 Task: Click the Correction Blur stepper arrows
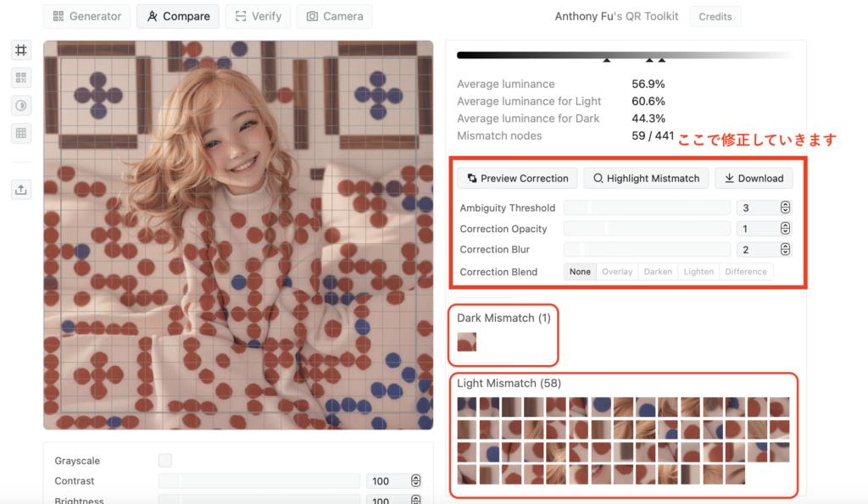[785, 250]
